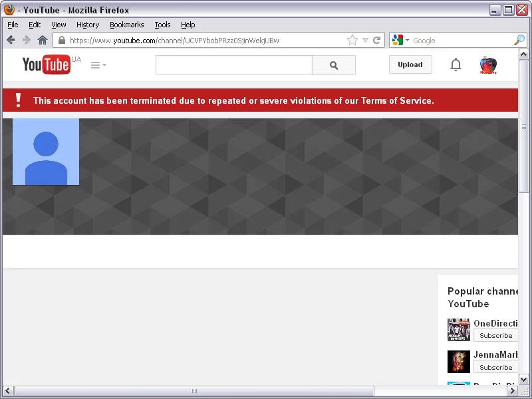
Task: Reload the page with the refresh icon
Action: point(376,40)
